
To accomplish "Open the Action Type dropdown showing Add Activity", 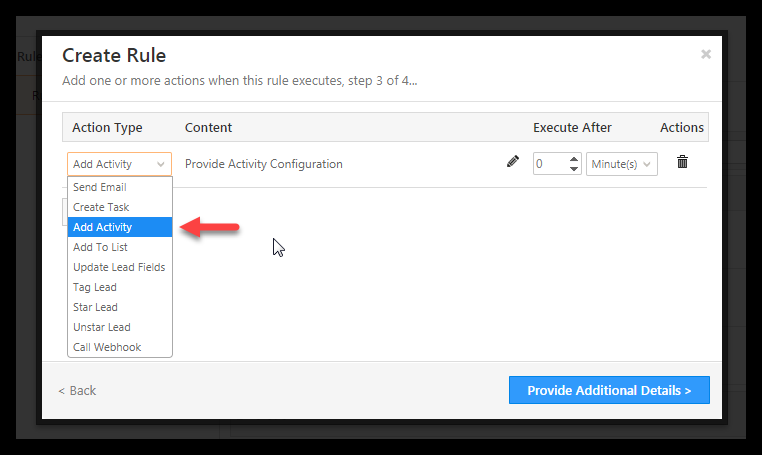I will click(x=120, y=164).
